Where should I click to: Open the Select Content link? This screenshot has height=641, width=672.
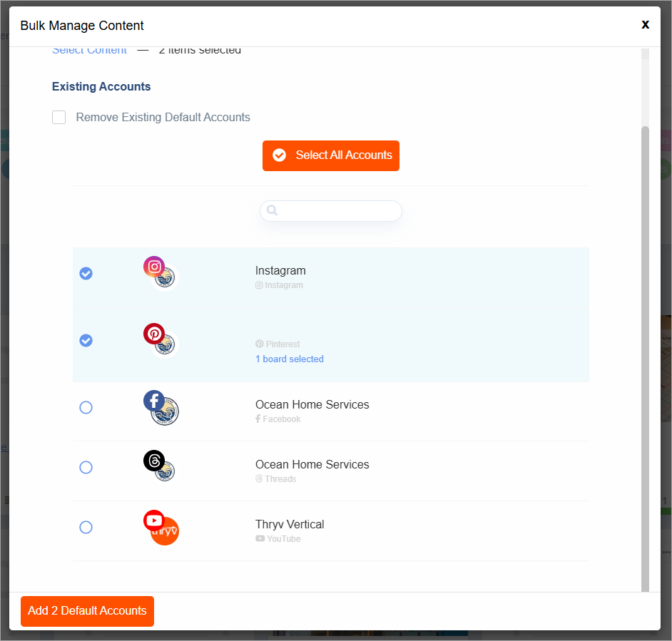click(x=89, y=51)
